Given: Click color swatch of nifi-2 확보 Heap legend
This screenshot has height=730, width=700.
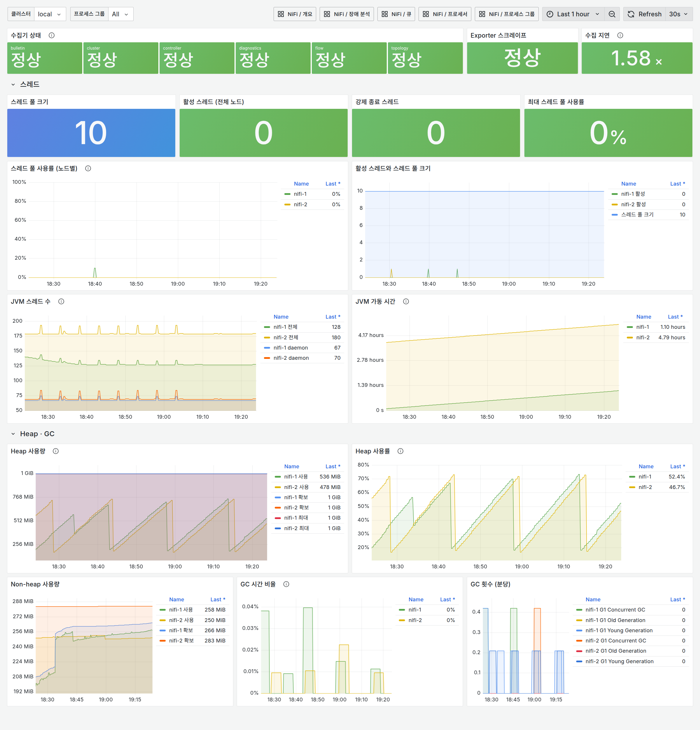Looking at the screenshot, I should pos(278,508).
